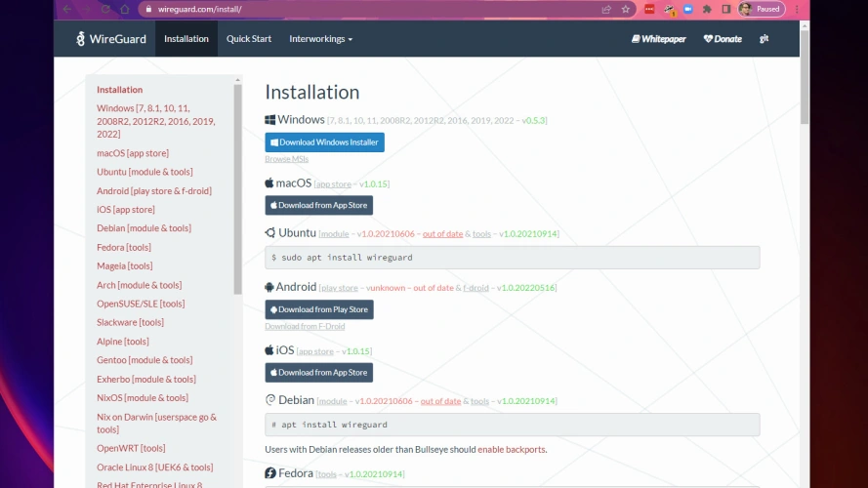Bookmark this page with star icon
The width and height of the screenshot is (868, 488).
point(626,9)
